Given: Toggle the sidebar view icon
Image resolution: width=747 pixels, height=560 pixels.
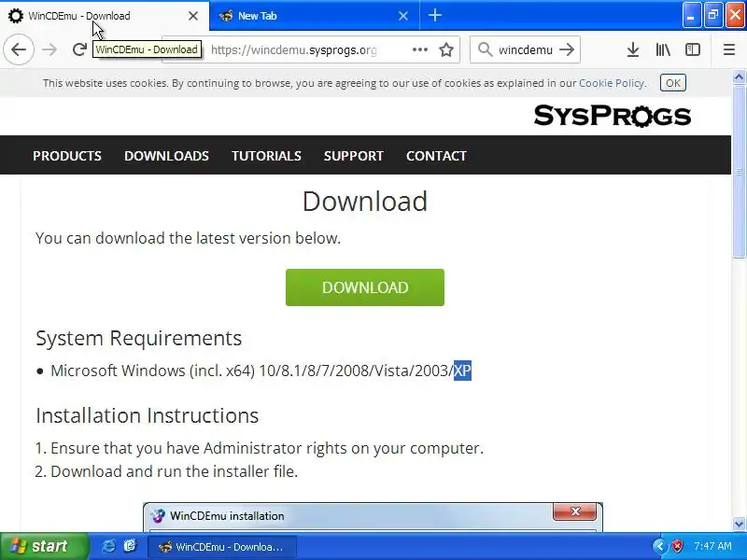Looking at the screenshot, I should (x=692, y=49).
